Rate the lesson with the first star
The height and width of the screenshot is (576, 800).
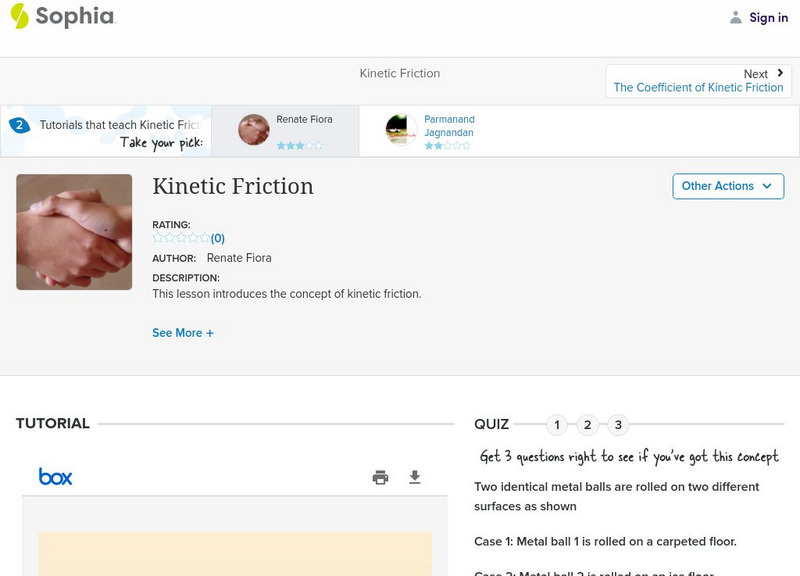(155, 238)
